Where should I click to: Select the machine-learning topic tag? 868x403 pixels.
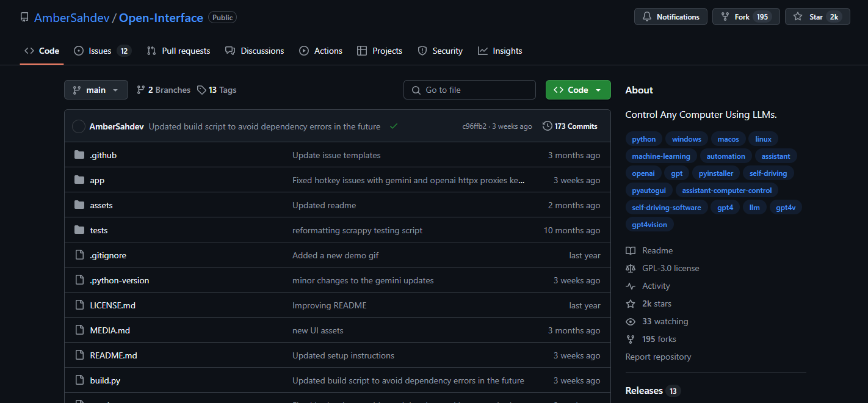(661, 156)
